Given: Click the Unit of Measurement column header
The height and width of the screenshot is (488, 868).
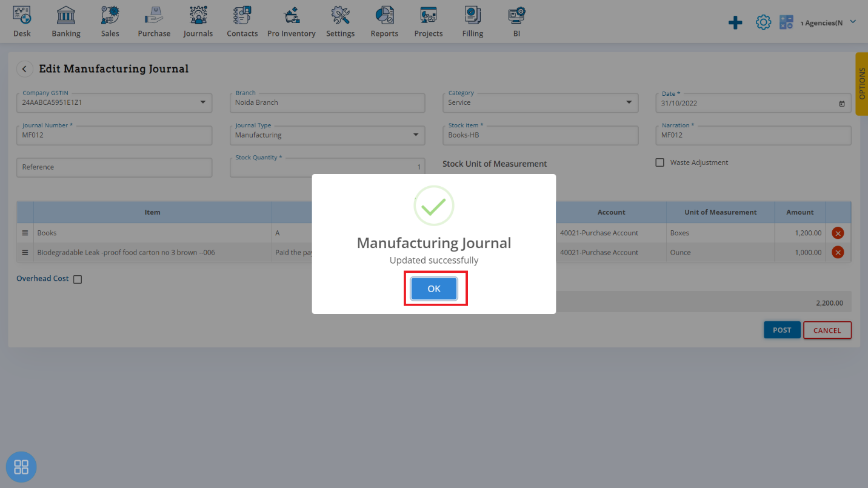Looking at the screenshot, I should click(x=720, y=212).
